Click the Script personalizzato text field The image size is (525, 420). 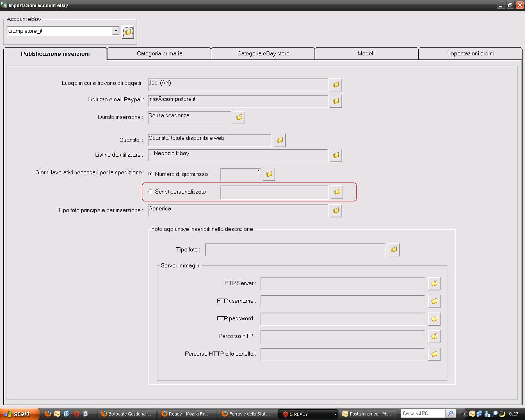click(x=274, y=192)
